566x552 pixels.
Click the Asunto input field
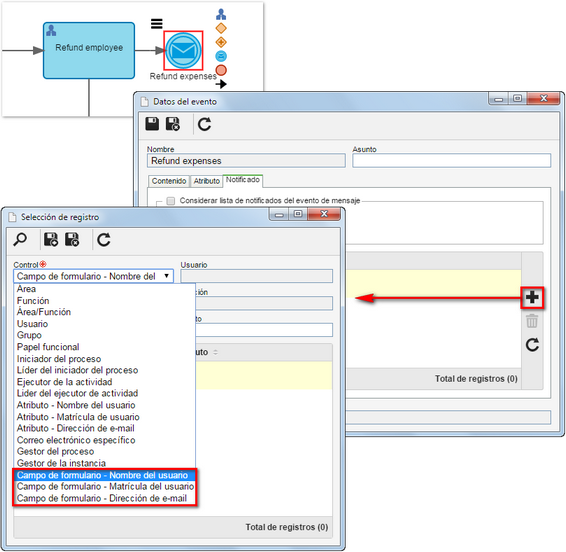pyautogui.click(x=451, y=161)
